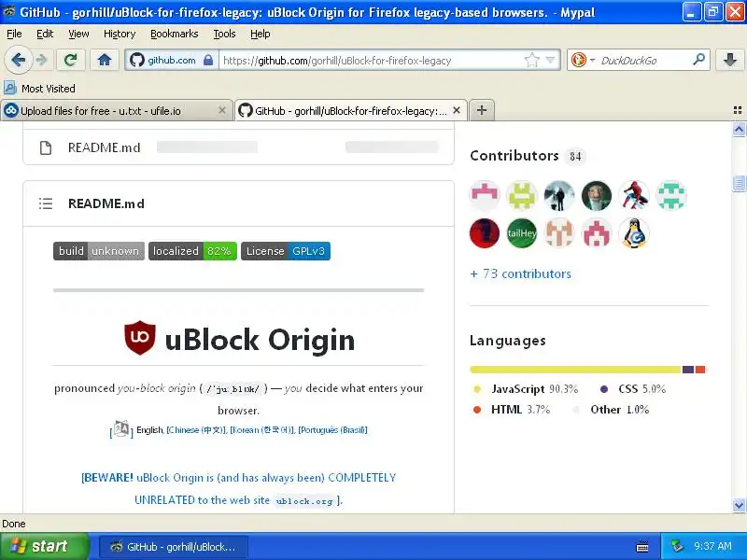Click the scrollbar up arrow
Screen dimensions: 747x560
pos(739,129)
